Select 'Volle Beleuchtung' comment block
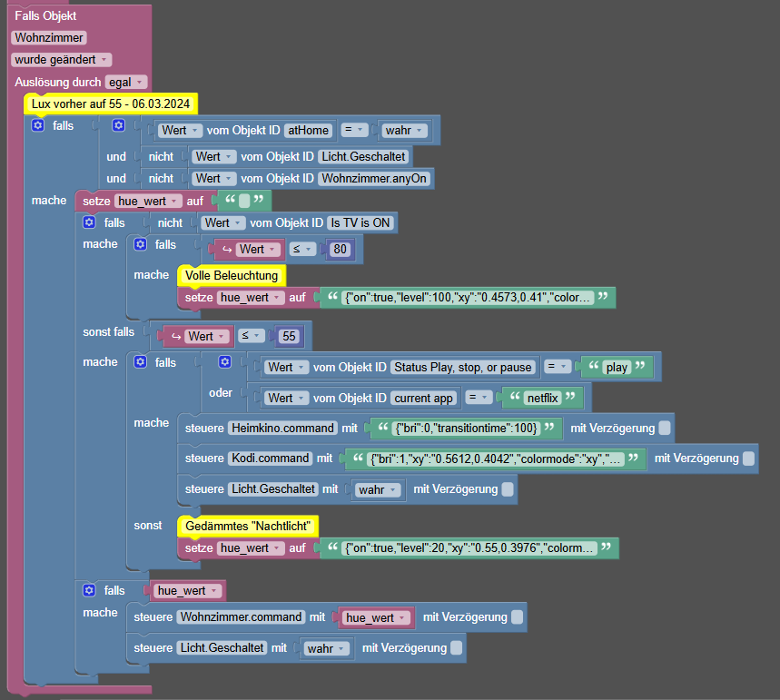This screenshot has height=700, width=780. click(232, 276)
